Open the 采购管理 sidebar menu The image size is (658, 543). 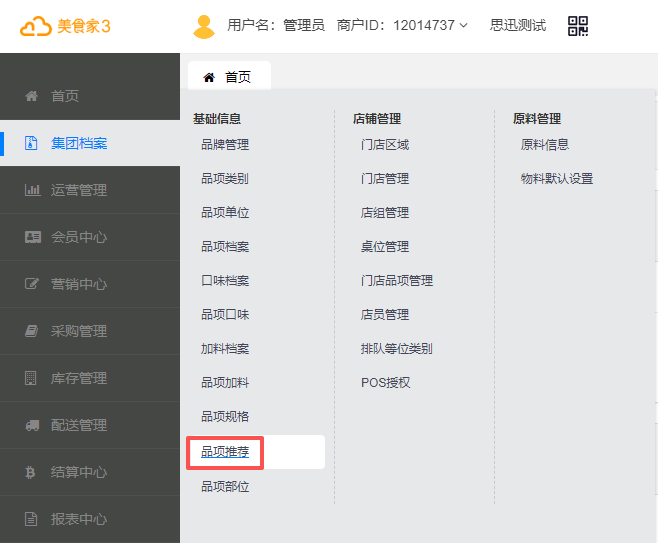[x=78, y=331]
